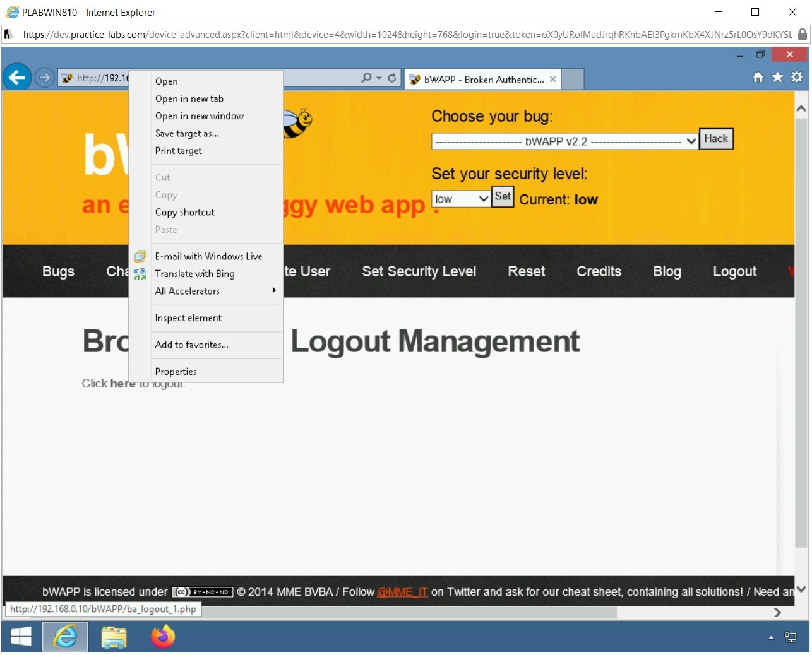Screen dimensions: 812x655
Task: Refresh the page with the reload icon
Action: (392, 77)
